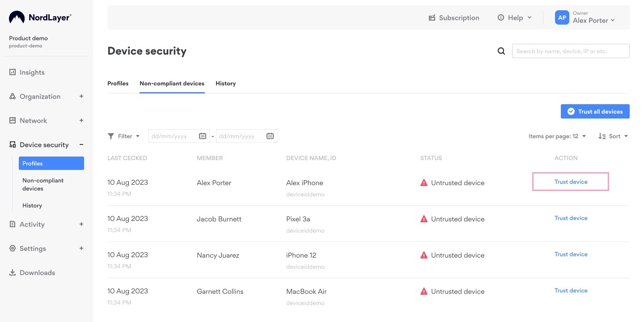Click the NordLayer logo

(x=39, y=17)
